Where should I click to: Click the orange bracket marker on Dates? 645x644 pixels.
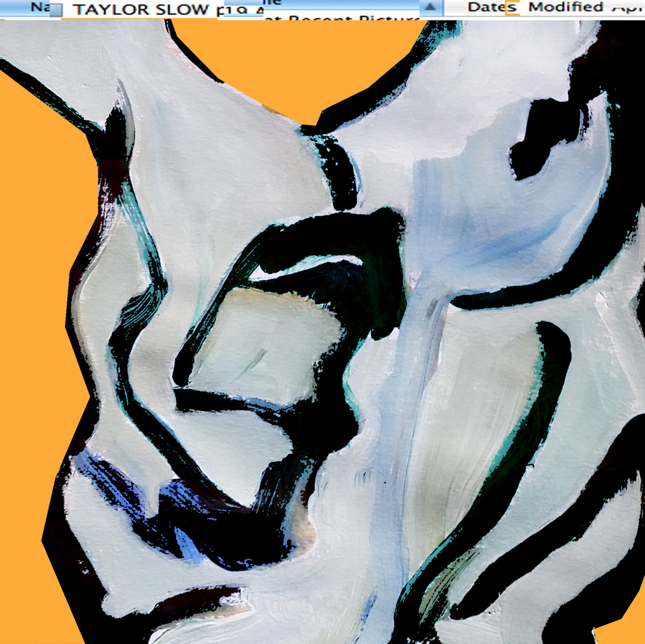[512, 9]
